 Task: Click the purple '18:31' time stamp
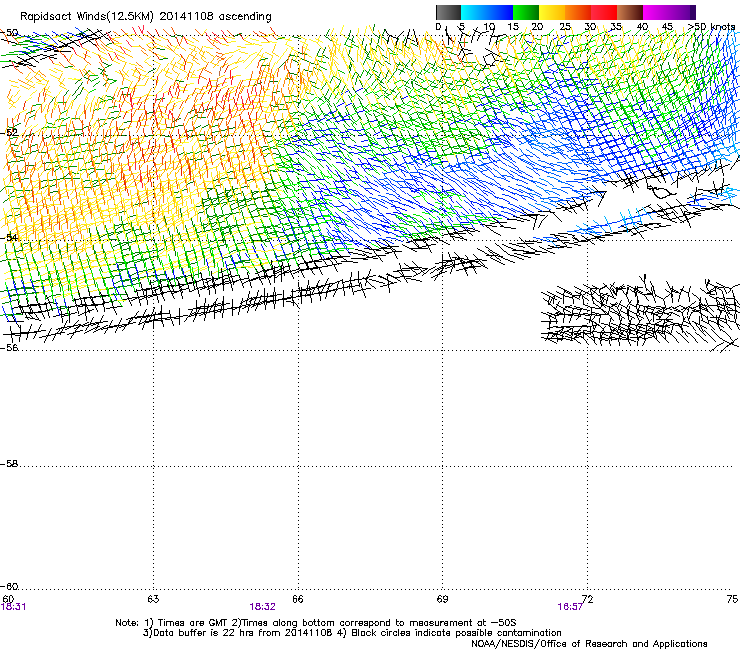[x=13, y=607]
